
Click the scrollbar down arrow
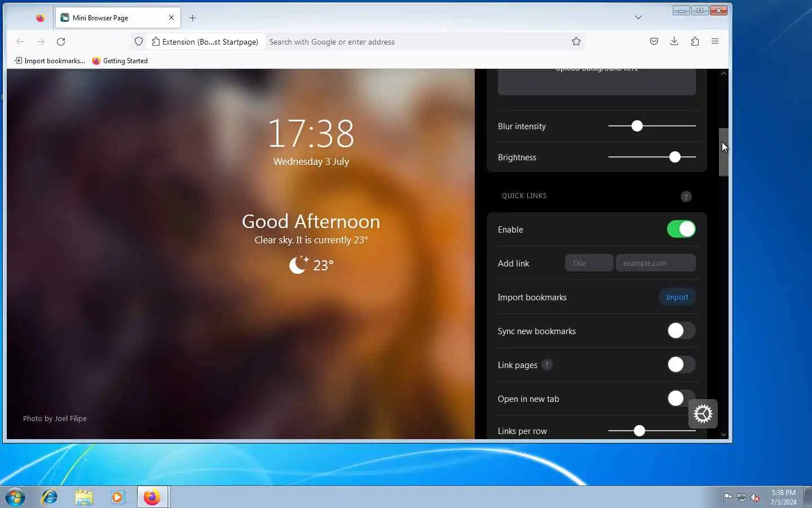coord(723,435)
